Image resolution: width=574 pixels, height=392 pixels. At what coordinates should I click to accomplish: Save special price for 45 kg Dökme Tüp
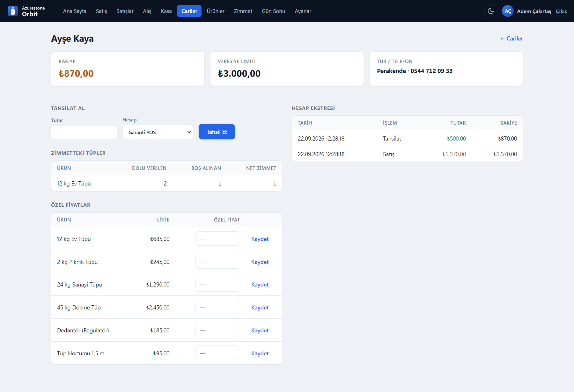[260, 308]
